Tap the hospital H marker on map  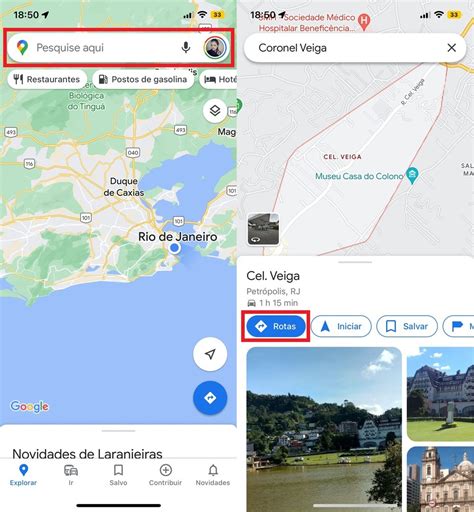click(x=364, y=22)
